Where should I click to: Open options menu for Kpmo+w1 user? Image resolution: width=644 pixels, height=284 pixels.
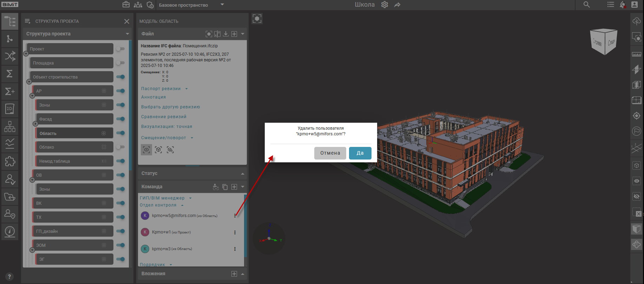[235, 232]
